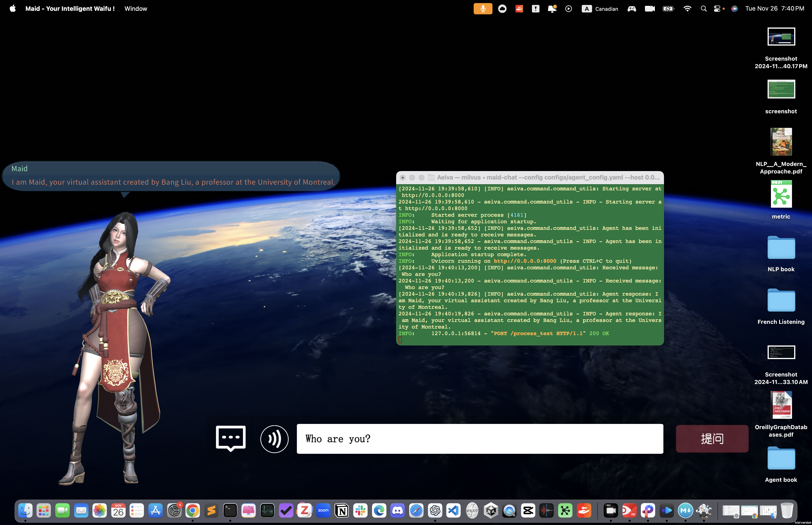812x525 pixels.
Task: Open Control Center toggles icon
Action: click(x=717, y=8)
